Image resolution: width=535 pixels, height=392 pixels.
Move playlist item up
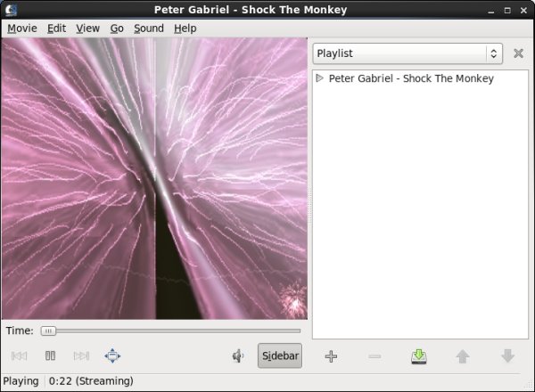coord(463,356)
